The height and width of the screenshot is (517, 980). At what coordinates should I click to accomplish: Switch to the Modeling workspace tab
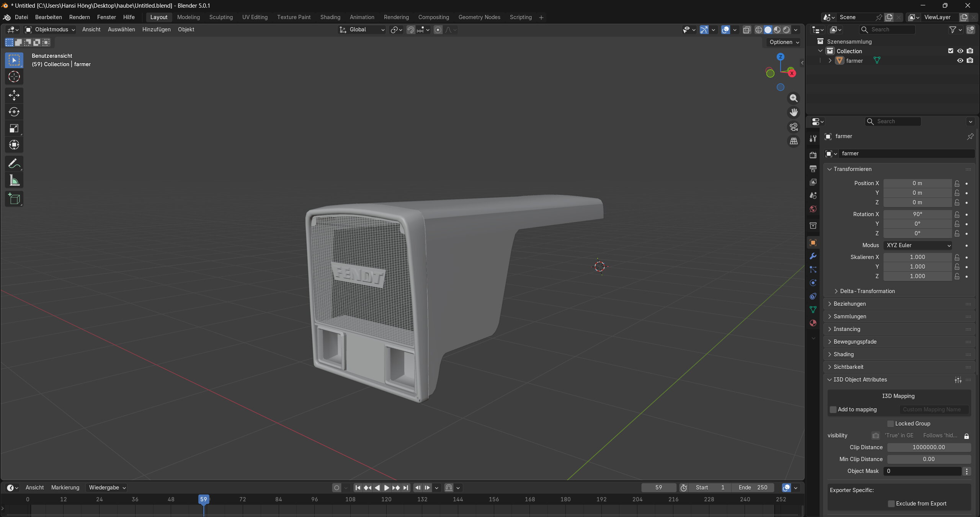[188, 17]
